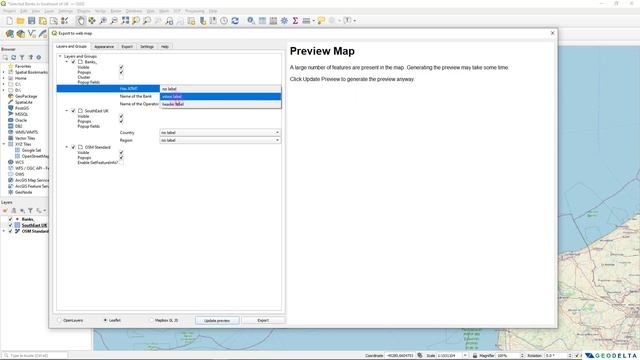Switch to the Help tab
Image resolution: width=640 pixels, height=360 pixels.
[x=164, y=47]
